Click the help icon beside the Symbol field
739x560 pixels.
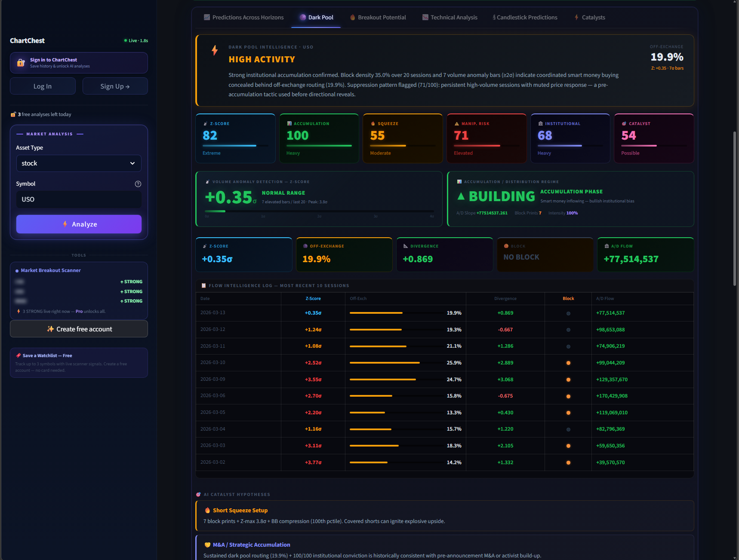pos(138,184)
